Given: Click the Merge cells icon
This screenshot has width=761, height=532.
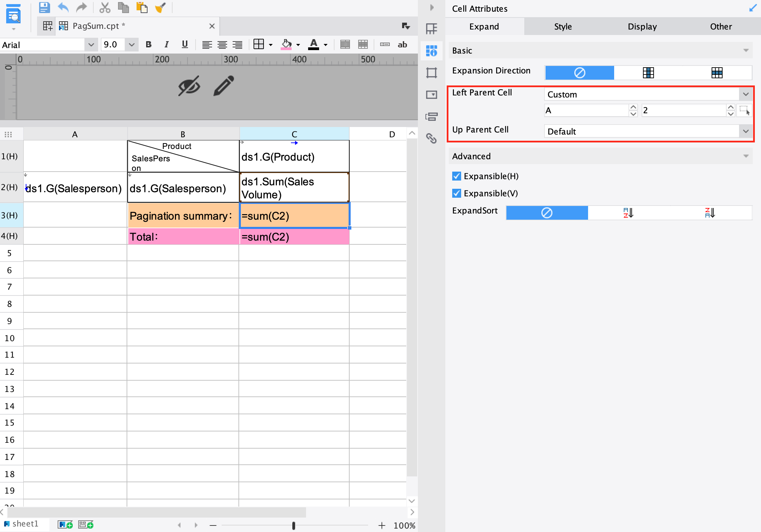Looking at the screenshot, I should pos(345,45).
